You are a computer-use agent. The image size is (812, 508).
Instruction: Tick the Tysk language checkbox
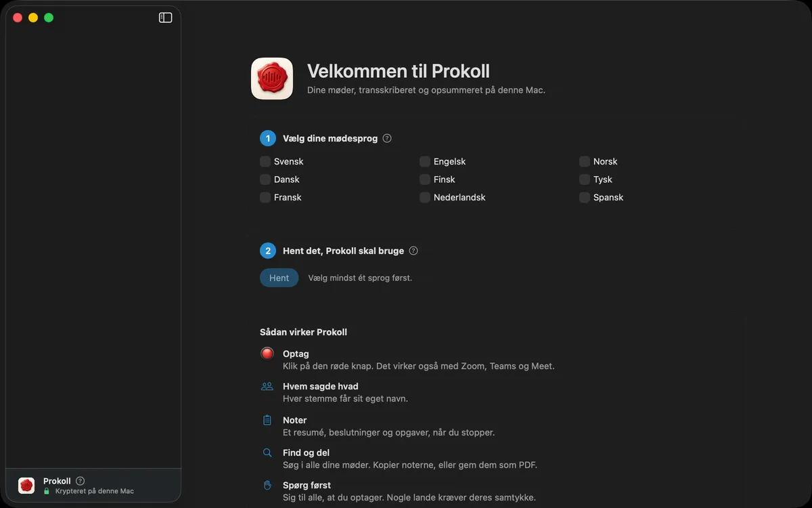pyautogui.click(x=585, y=179)
